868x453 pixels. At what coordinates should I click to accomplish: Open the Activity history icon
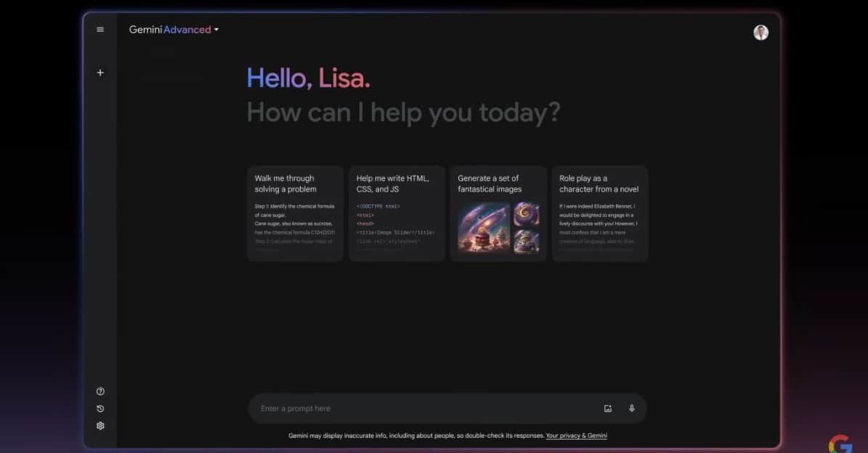[100, 409]
